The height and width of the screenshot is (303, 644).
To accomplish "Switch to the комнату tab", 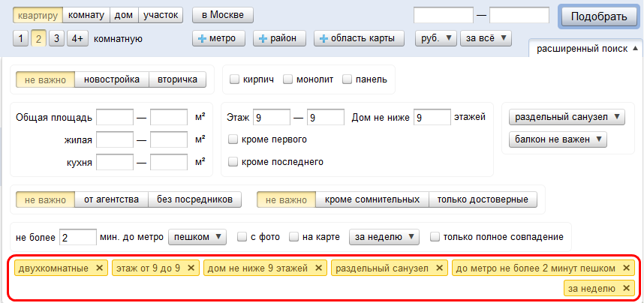I will tap(86, 15).
